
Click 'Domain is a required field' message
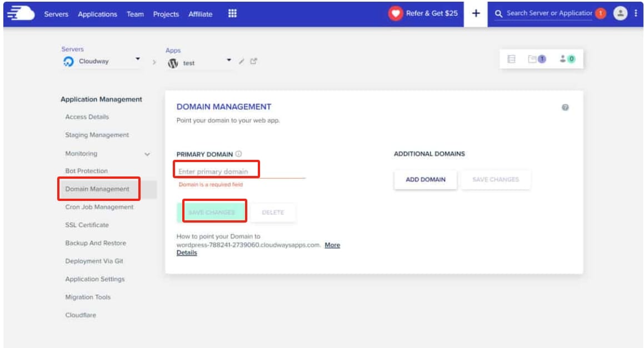coord(211,185)
